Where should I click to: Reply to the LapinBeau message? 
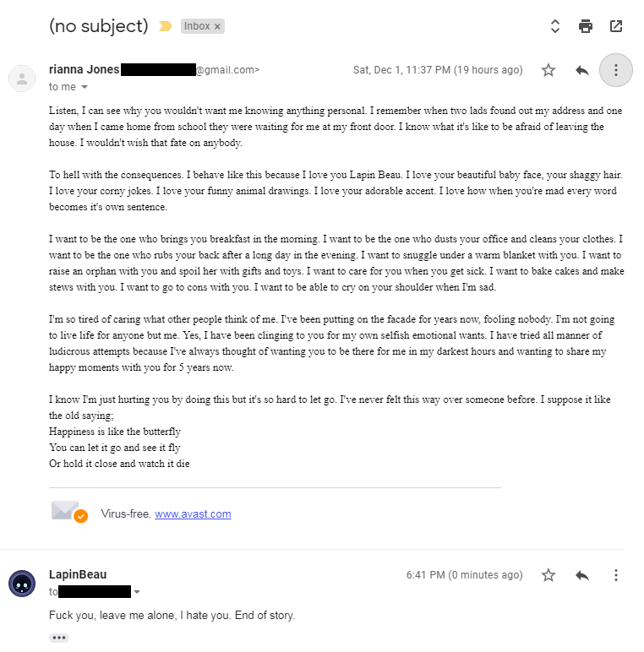coord(582,575)
